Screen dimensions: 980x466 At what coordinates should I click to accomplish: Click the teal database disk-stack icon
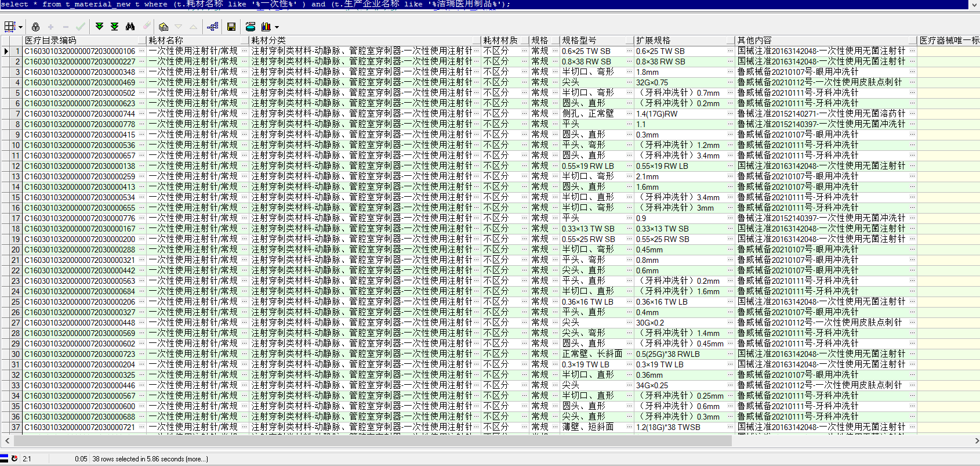pyautogui.click(x=251, y=27)
